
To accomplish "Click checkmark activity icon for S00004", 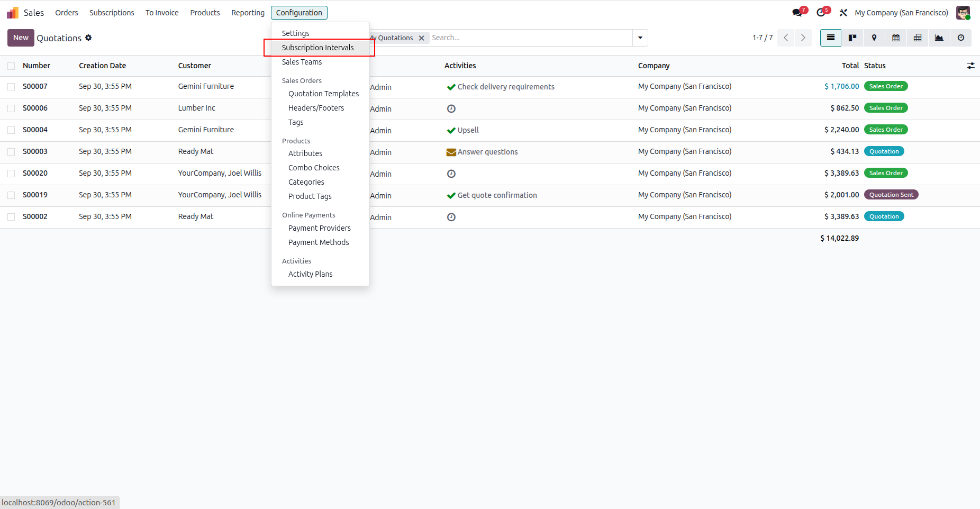I will (451, 130).
